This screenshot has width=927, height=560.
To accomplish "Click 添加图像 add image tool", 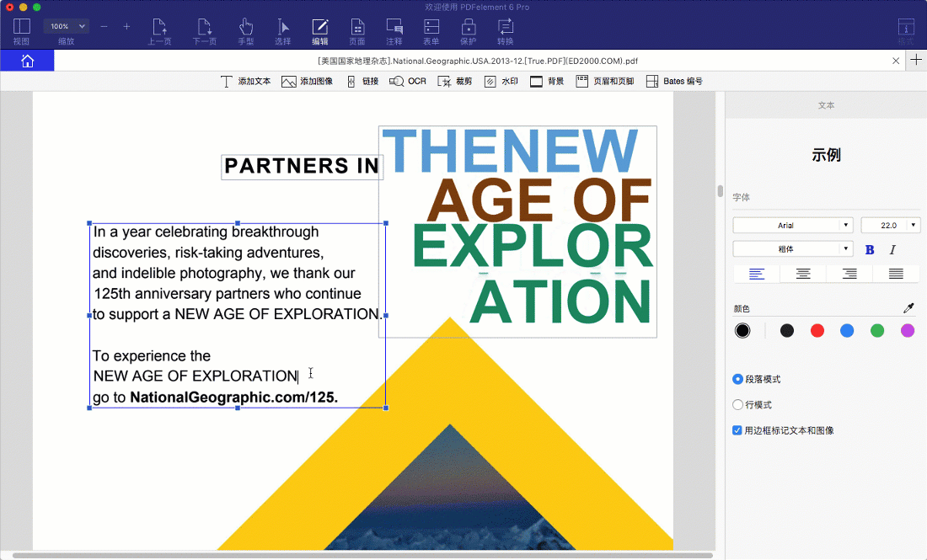I will (x=307, y=82).
